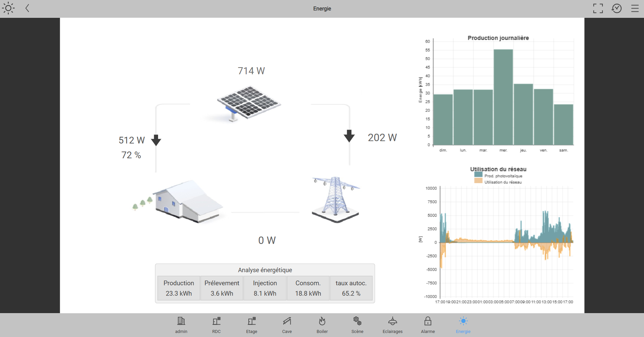The width and height of the screenshot is (644, 337).
Task: Open the admin building tab
Action: click(x=181, y=325)
